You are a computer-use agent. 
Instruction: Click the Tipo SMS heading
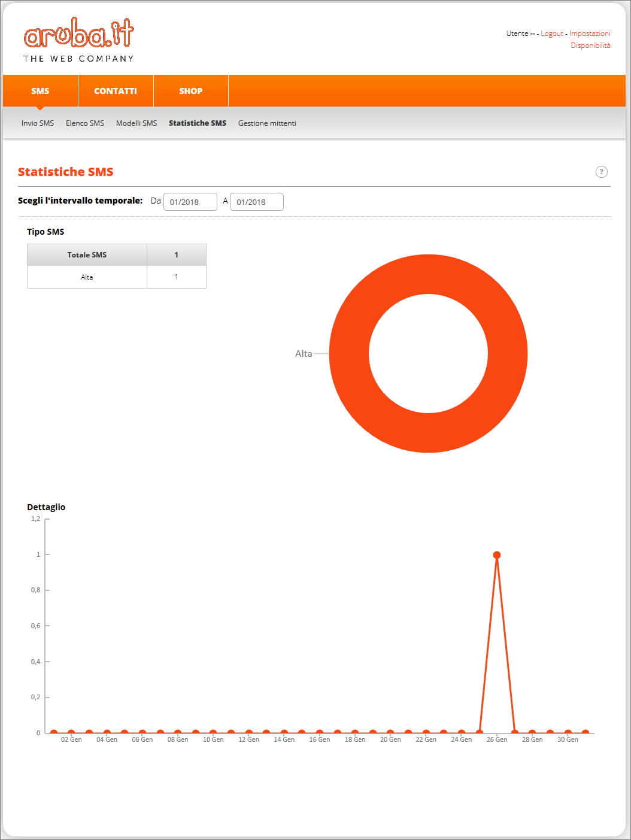click(45, 232)
